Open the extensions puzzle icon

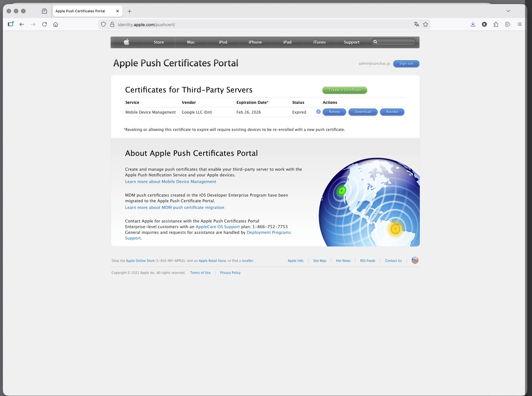pos(496,24)
